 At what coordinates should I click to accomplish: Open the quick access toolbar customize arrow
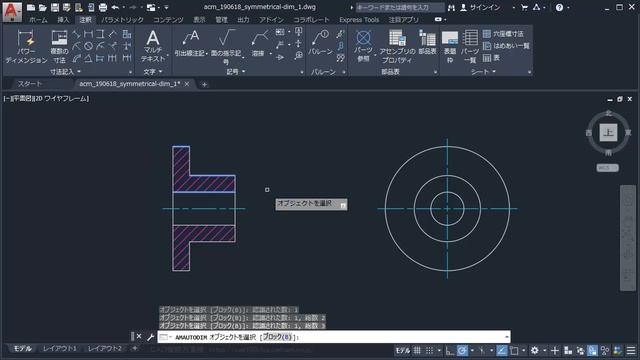(x=167, y=7)
